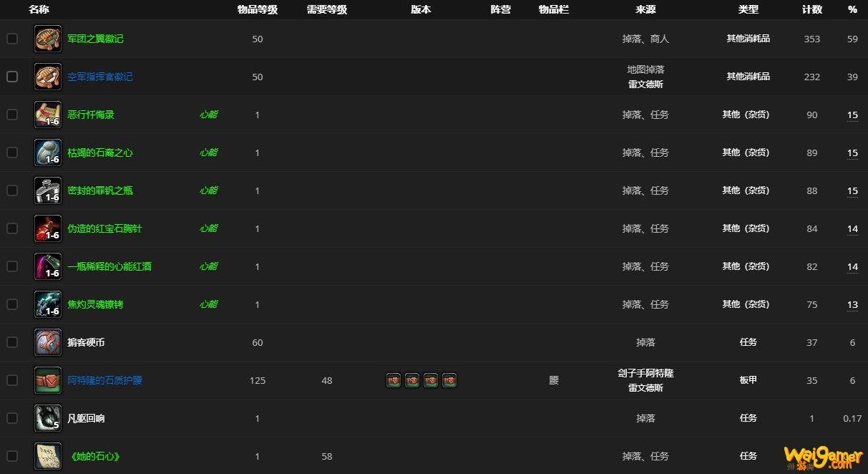Screen dimensions: 868x474
Task: Mark the checkbox for 阿特隆的石质护腰
Action: pyautogui.click(x=12, y=380)
